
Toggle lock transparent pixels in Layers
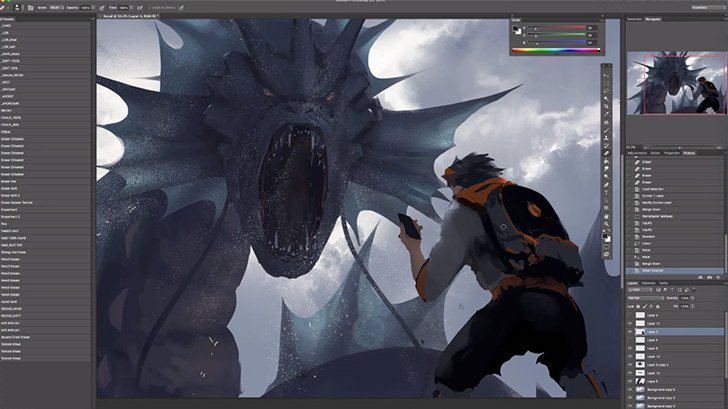[x=638, y=306]
